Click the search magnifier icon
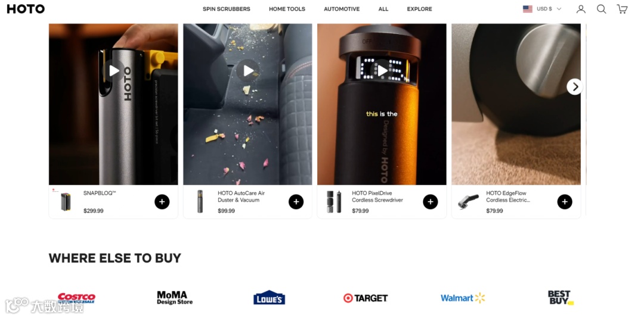This screenshot has height=318, width=644. pos(601,9)
